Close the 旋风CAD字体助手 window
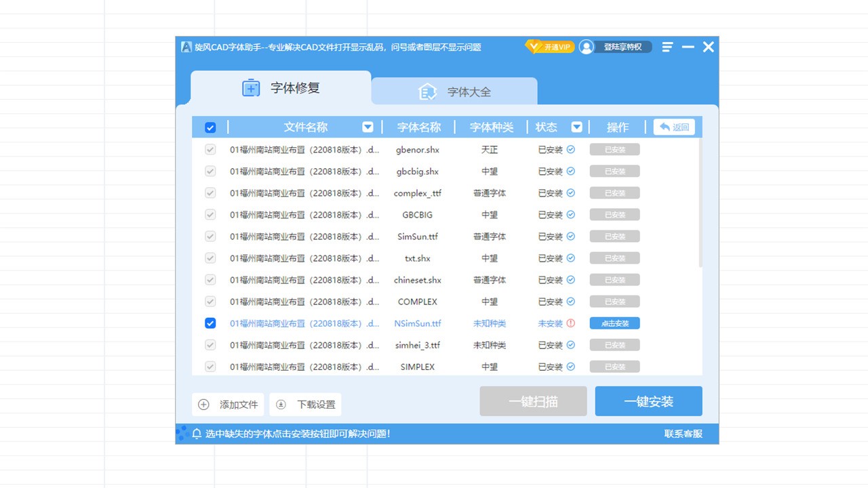This screenshot has height=488, width=868. click(x=709, y=47)
